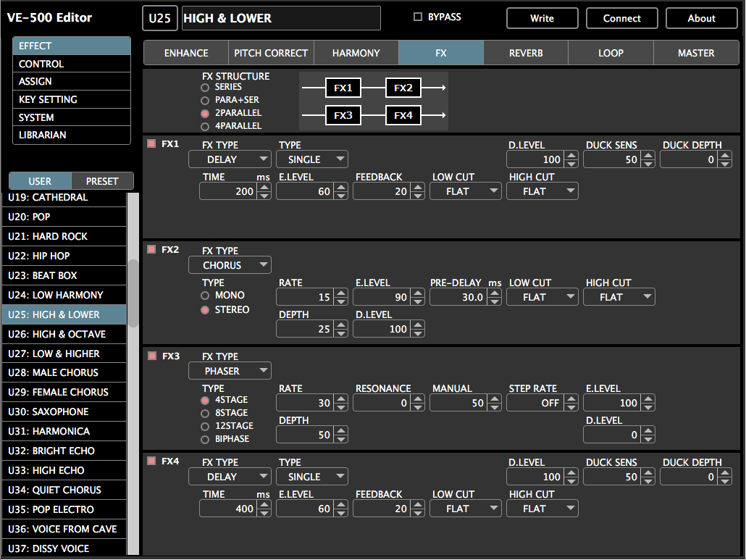The image size is (746, 560).
Task: Click the patch list scrollbar thumb
Action: click(x=133, y=293)
